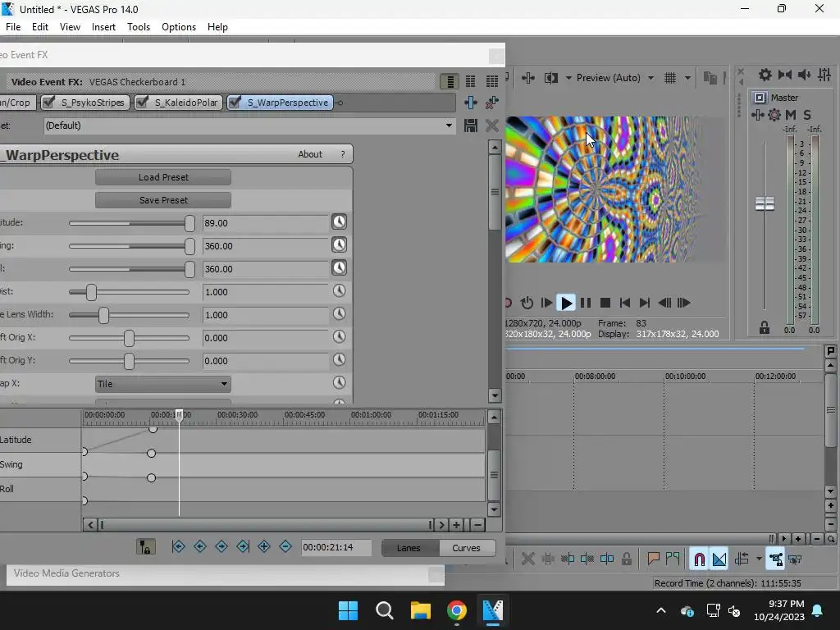The image size is (840, 630).
Task: Open the Tools menu
Action: pyautogui.click(x=138, y=27)
